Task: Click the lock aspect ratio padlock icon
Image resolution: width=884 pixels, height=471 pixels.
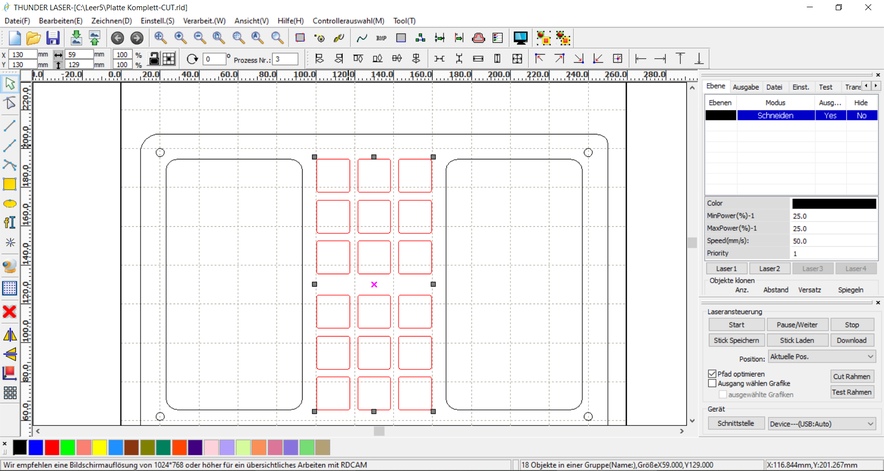Action: pyautogui.click(x=153, y=58)
